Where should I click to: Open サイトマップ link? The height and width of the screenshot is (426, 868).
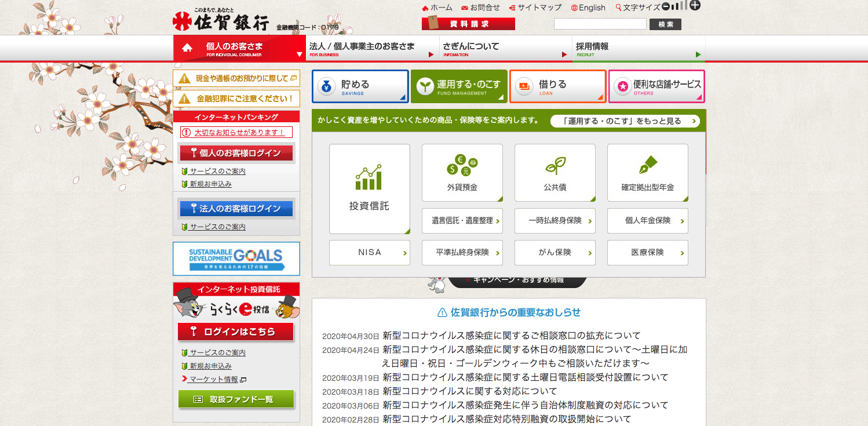pyautogui.click(x=535, y=8)
